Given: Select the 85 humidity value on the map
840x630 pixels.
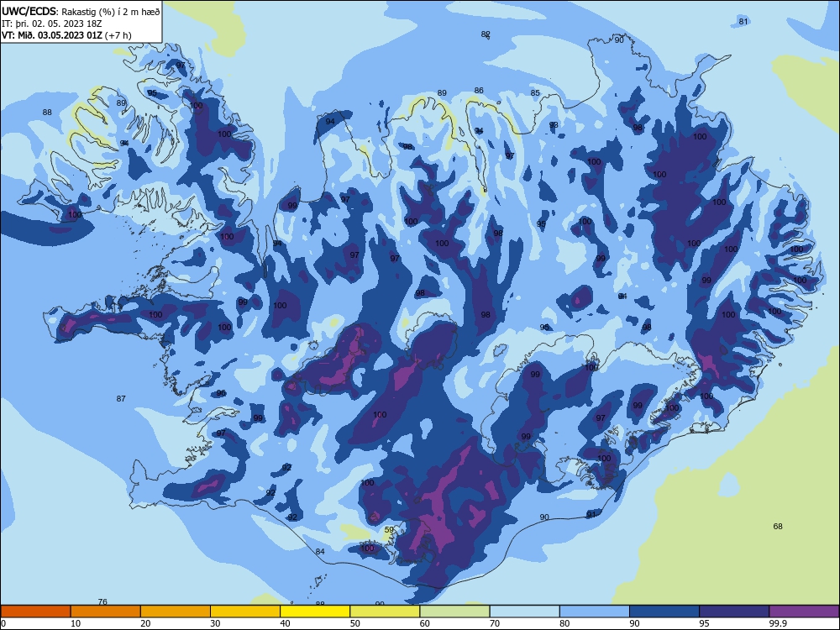Looking at the screenshot, I should coord(535,92).
